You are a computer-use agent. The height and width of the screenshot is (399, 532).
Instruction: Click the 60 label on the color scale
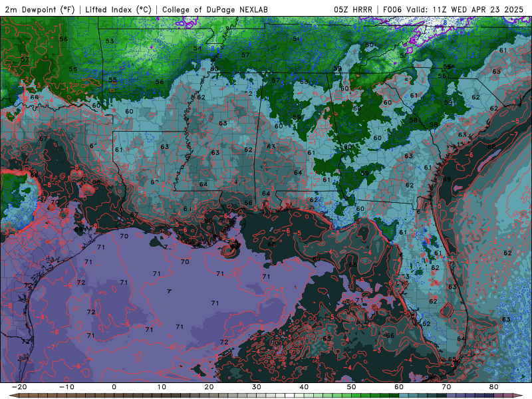pos(399,387)
